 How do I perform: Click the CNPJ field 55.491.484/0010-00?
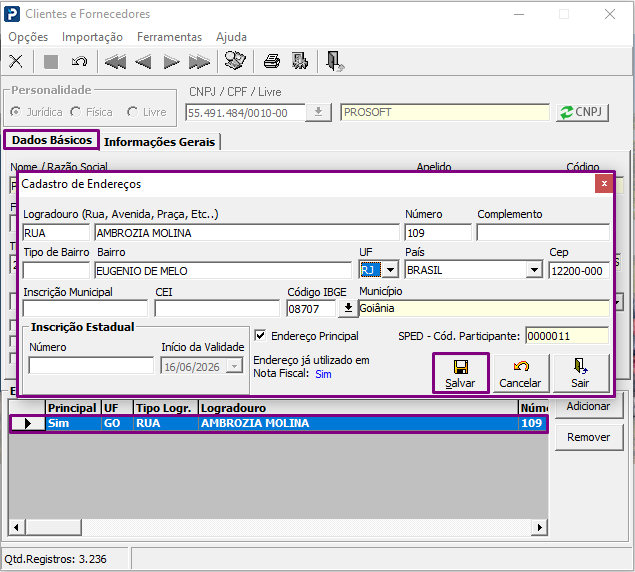tap(245, 113)
